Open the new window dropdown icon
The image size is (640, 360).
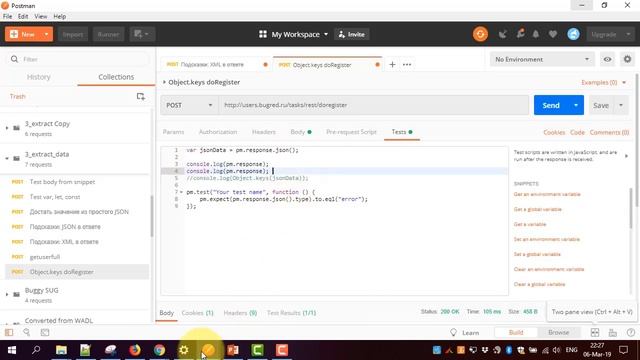pos(142,34)
